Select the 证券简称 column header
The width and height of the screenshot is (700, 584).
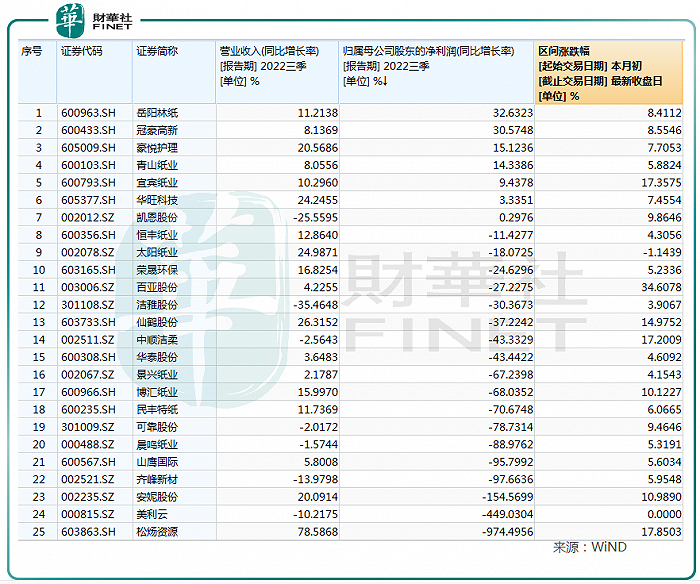174,72
